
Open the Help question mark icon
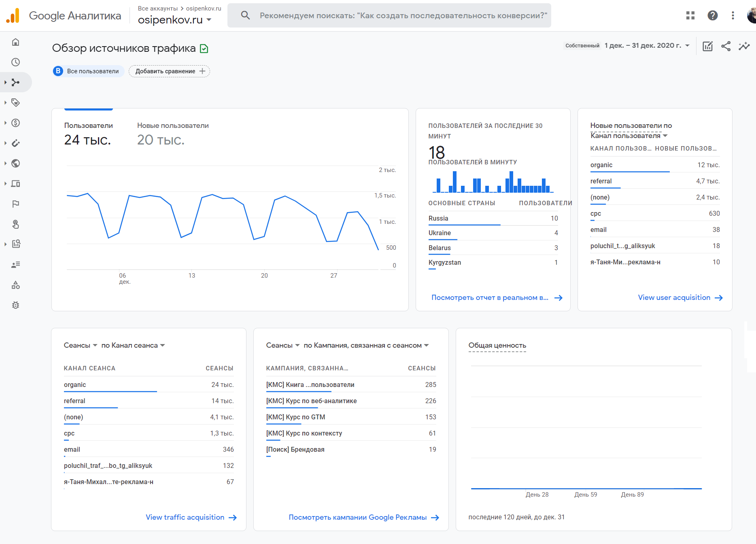tap(712, 15)
